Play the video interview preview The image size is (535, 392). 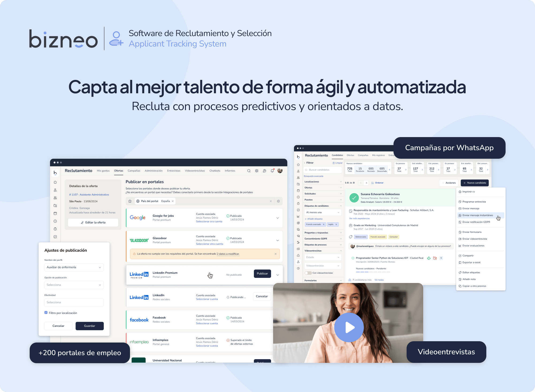(x=349, y=328)
